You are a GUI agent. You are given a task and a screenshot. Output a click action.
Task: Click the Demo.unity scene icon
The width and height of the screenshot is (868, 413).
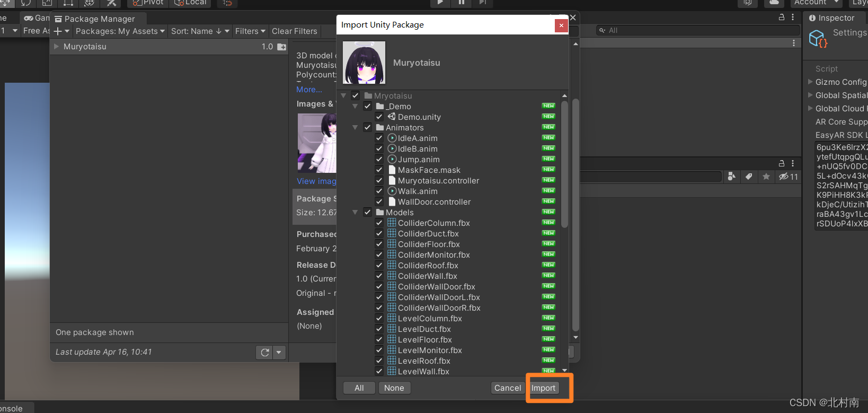pyautogui.click(x=392, y=117)
